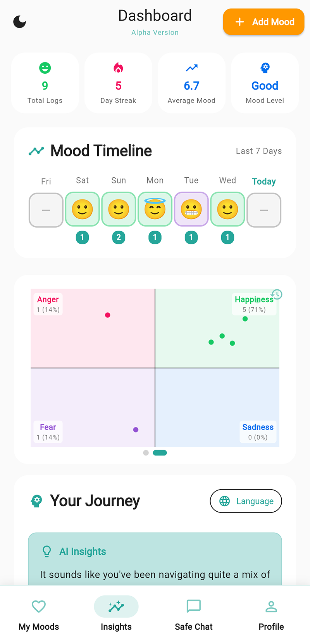Open the Language selector
This screenshot has width=310, height=644.
point(246,501)
